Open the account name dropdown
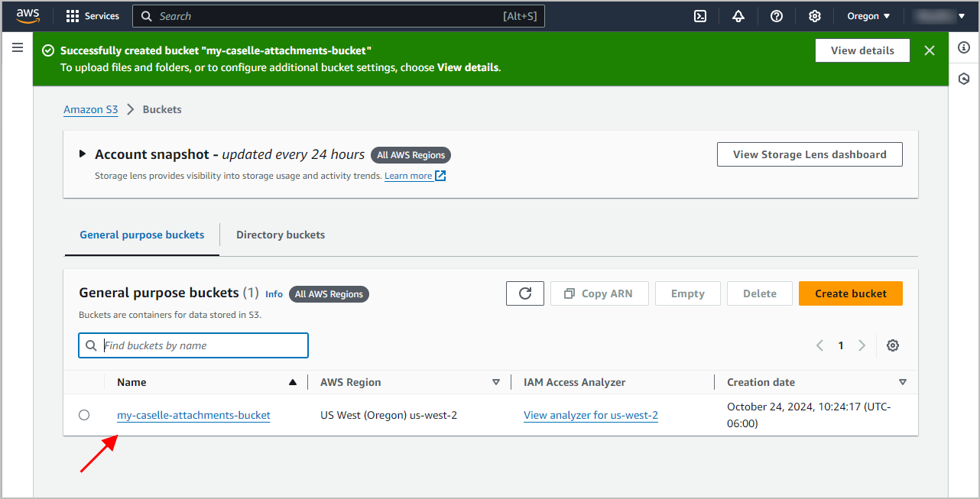Screen dimensions: 980x499 point(938,16)
